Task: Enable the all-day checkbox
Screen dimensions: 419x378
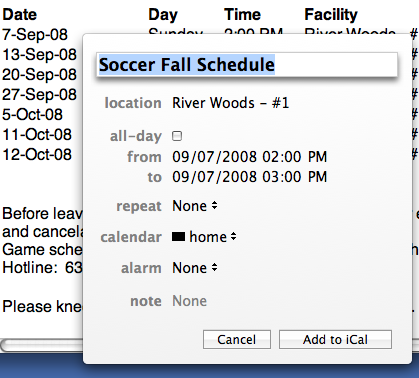Action: (x=177, y=136)
